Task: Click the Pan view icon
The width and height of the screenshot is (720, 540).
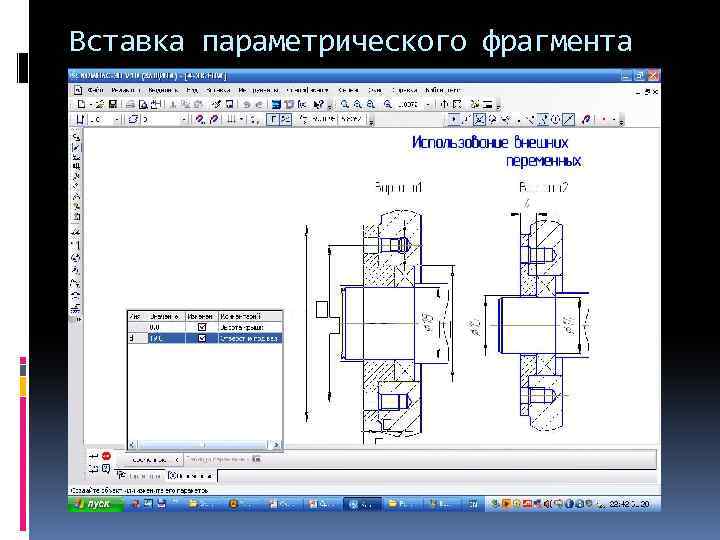Action: click(x=444, y=104)
